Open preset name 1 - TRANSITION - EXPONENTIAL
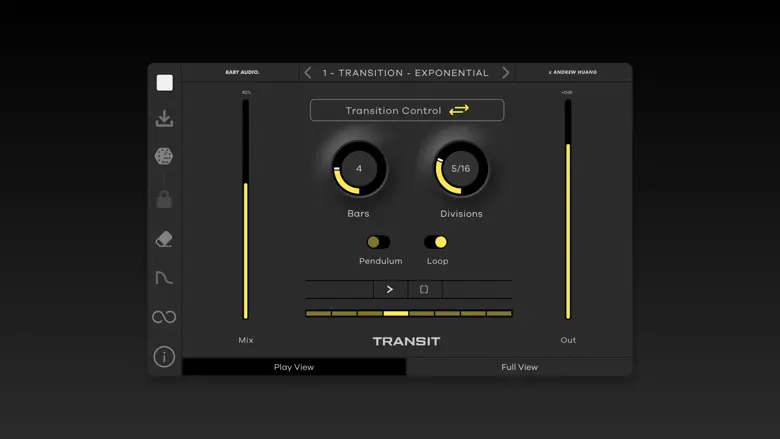 click(405, 73)
